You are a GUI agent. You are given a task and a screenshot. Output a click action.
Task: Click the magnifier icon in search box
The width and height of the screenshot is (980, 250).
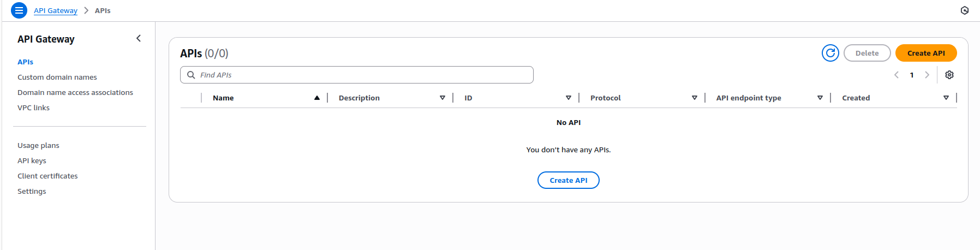(x=191, y=75)
